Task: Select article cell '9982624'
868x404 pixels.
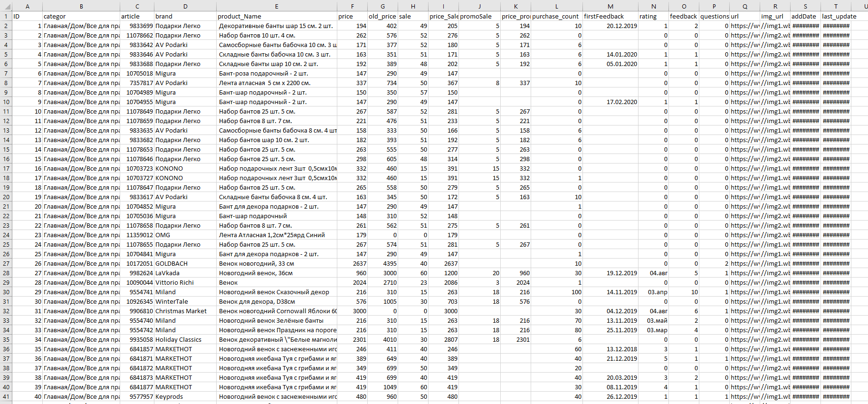Action: coord(137,273)
